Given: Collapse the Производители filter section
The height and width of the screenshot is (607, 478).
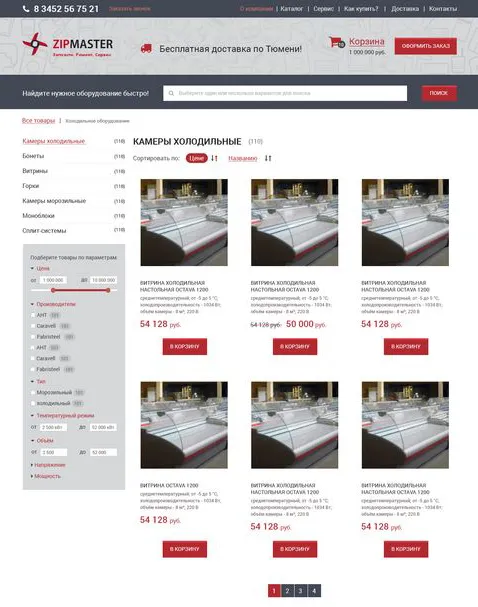Looking at the screenshot, I should [53, 304].
